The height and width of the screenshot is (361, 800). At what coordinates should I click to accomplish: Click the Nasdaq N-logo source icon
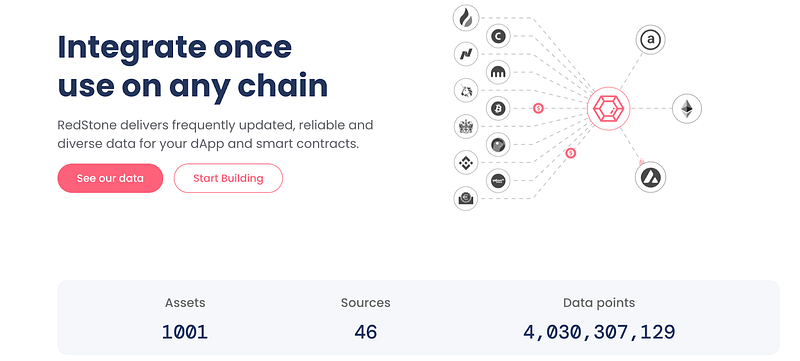pyautogui.click(x=466, y=54)
